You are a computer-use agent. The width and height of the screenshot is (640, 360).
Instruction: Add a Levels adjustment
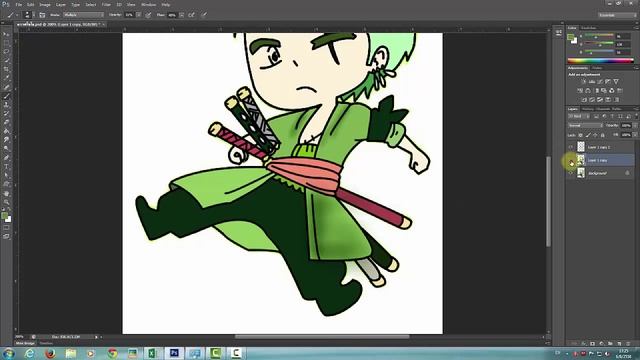[592, 82]
